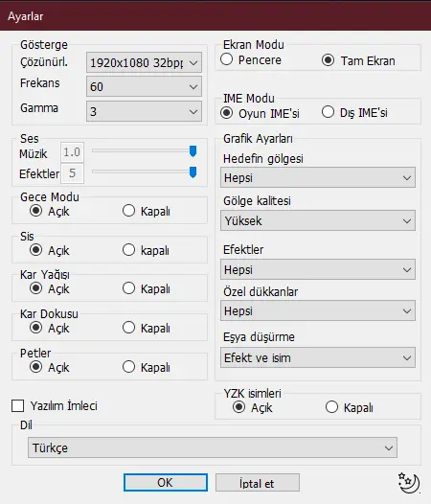Open the Dil language dropdown
This screenshot has height=504, width=431.
coord(213,447)
